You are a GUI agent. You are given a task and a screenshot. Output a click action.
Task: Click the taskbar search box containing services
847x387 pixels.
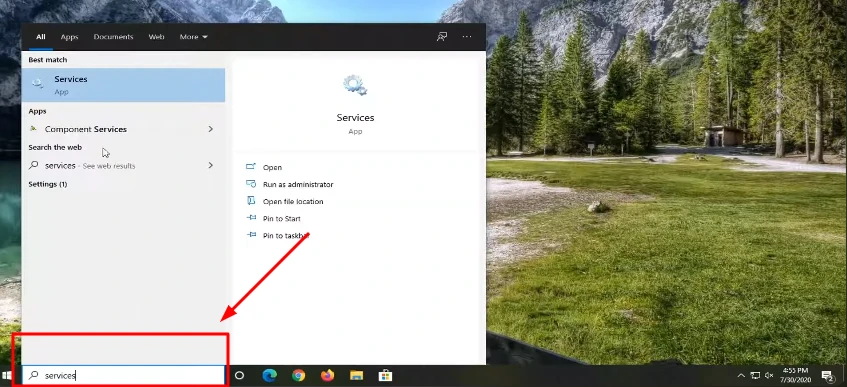(123, 375)
